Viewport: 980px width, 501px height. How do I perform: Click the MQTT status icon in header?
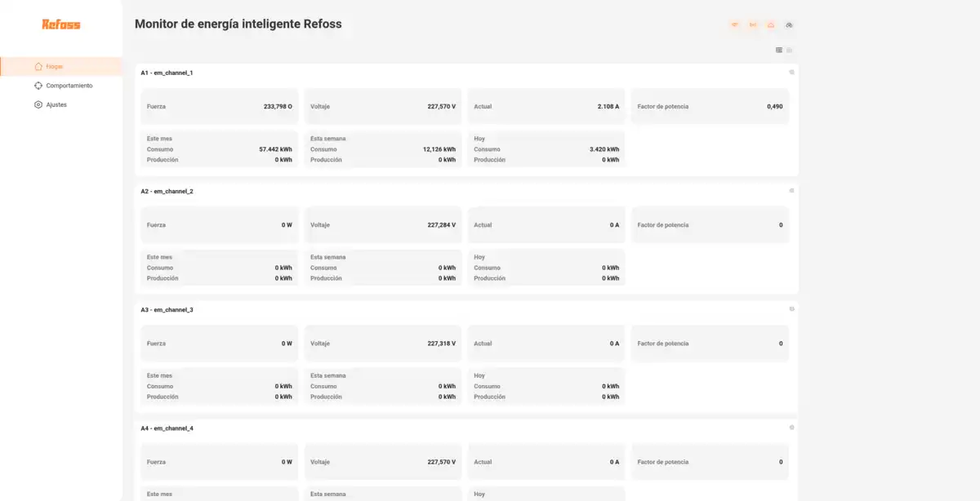[x=752, y=25]
